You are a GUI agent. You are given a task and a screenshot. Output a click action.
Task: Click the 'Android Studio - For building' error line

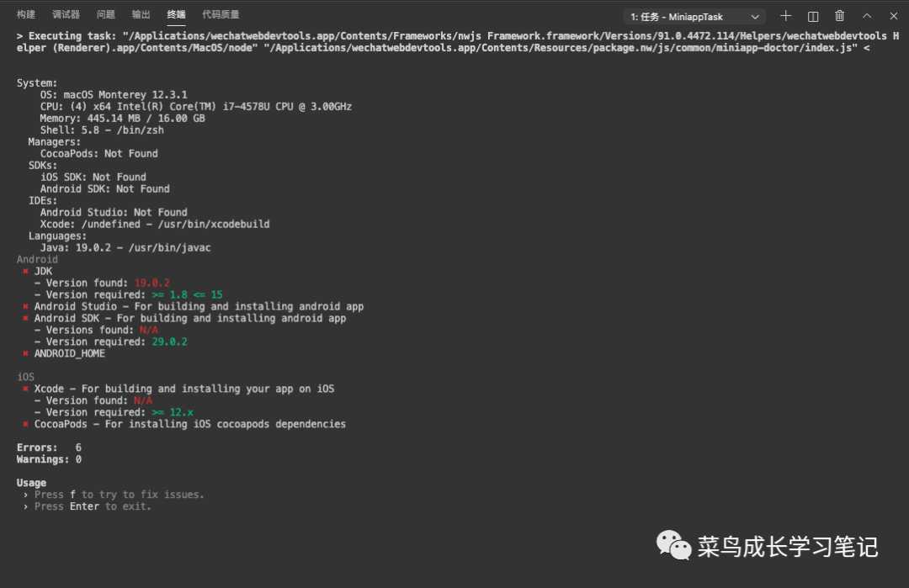point(193,306)
